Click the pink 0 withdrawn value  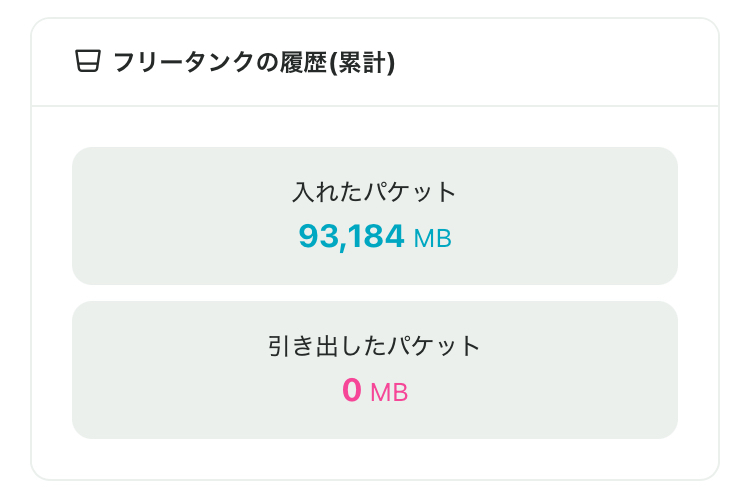coord(351,391)
